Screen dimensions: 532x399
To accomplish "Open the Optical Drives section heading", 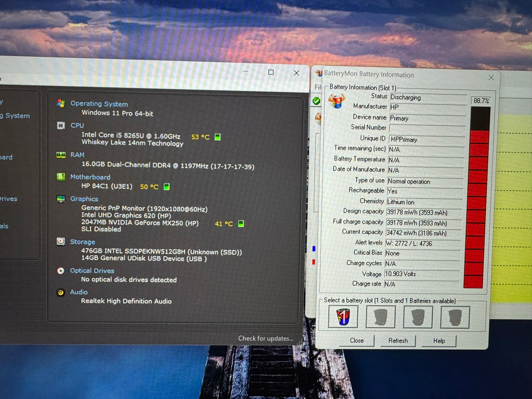I will tap(92, 271).
